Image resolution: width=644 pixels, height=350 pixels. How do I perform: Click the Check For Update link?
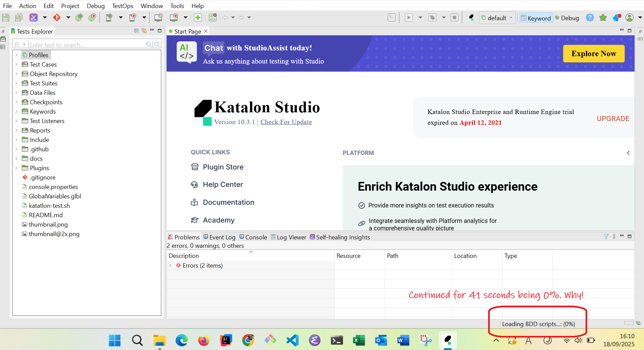(286, 122)
